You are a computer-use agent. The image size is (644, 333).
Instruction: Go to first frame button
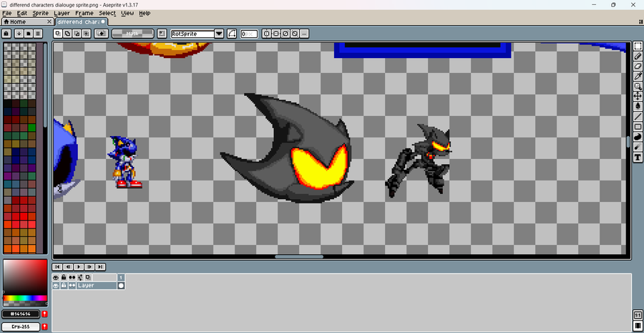tap(57, 267)
